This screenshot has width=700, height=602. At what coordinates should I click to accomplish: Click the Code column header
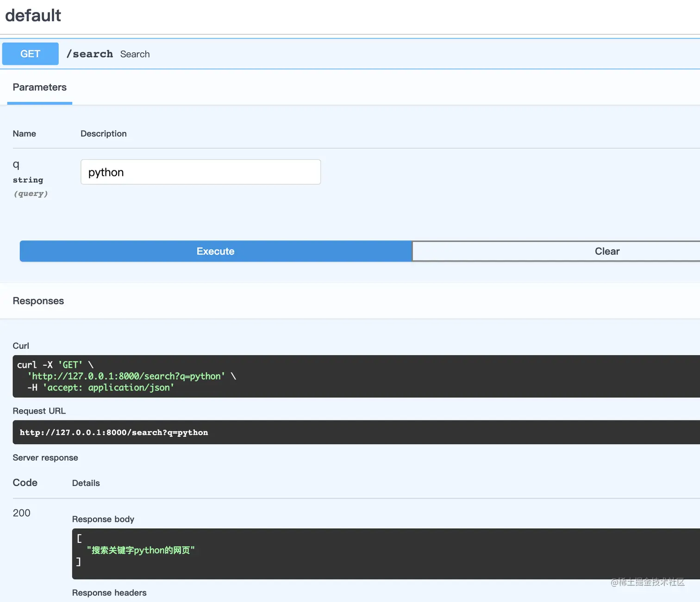click(25, 483)
